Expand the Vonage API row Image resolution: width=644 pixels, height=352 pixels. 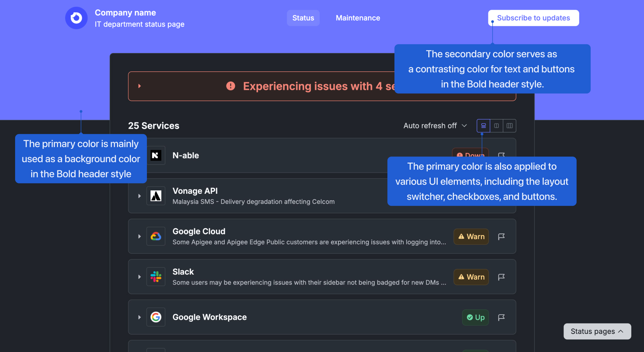[140, 196]
